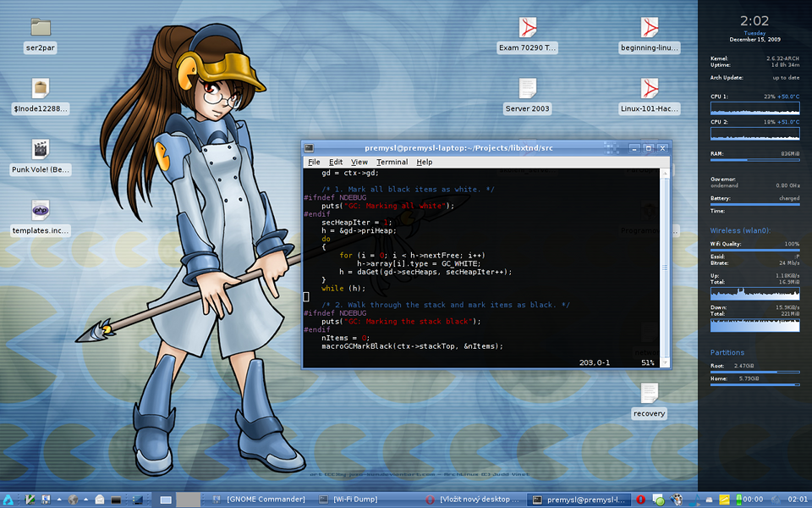This screenshot has width=812, height=508.
Task: Select the recovery file desktop icon
Action: tap(650, 400)
